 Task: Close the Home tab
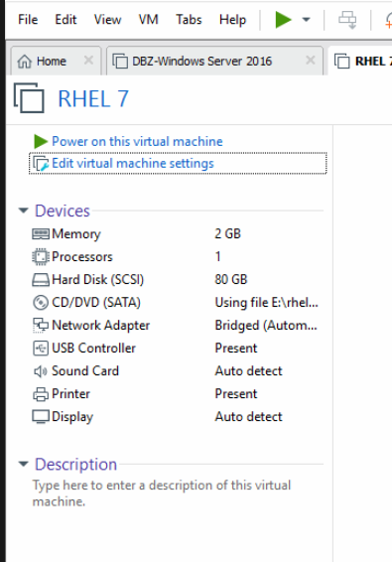88,61
